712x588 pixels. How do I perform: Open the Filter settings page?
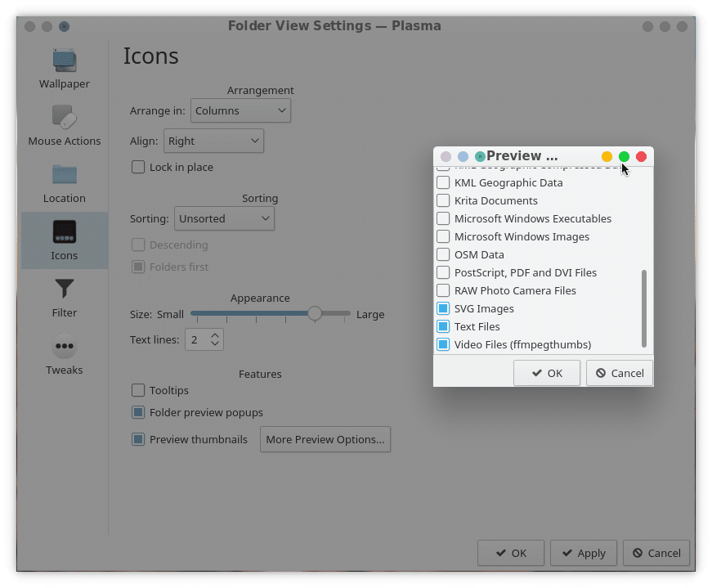[x=64, y=297]
